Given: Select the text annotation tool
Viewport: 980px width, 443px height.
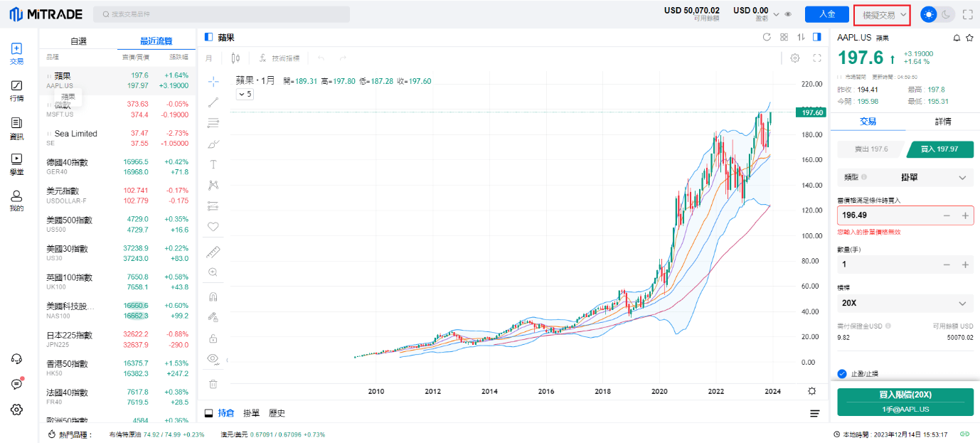Looking at the screenshot, I should pos(213,164).
